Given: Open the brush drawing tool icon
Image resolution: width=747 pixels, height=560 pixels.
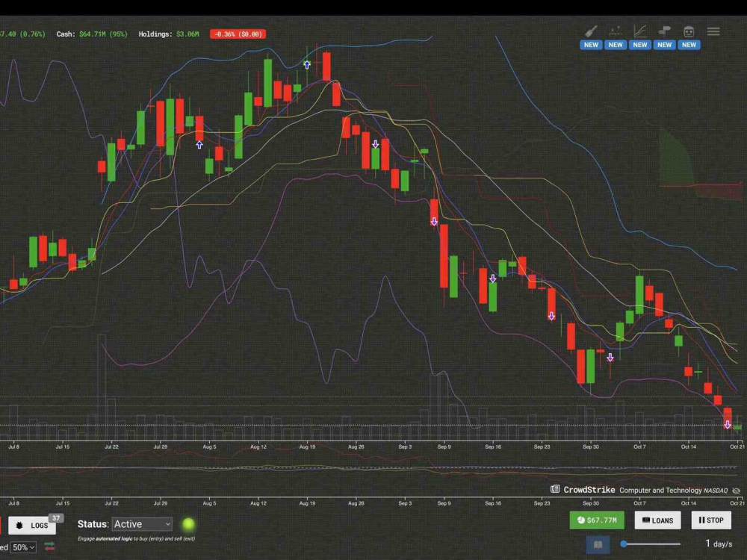Looking at the screenshot, I should click(x=591, y=31).
